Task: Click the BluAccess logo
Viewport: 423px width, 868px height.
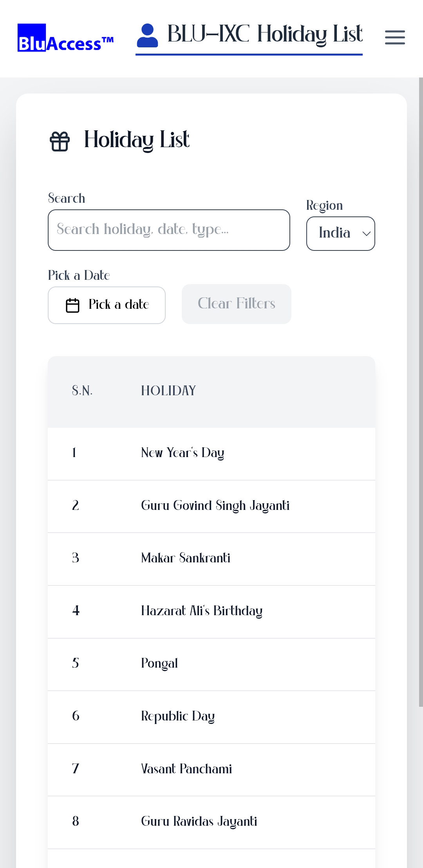Action: [x=65, y=38]
